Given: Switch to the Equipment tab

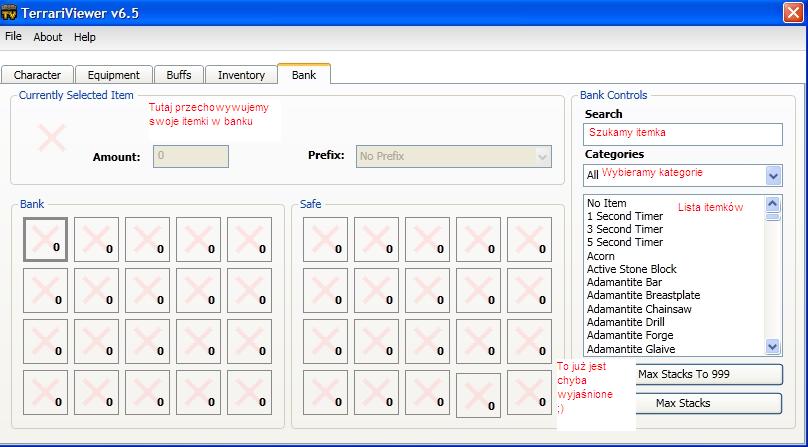Looking at the screenshot, I should point(113,75).
